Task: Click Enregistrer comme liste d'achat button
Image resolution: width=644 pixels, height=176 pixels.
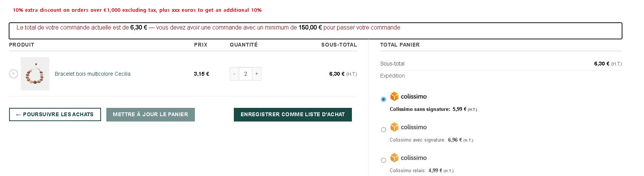Action: coord(293,114)
